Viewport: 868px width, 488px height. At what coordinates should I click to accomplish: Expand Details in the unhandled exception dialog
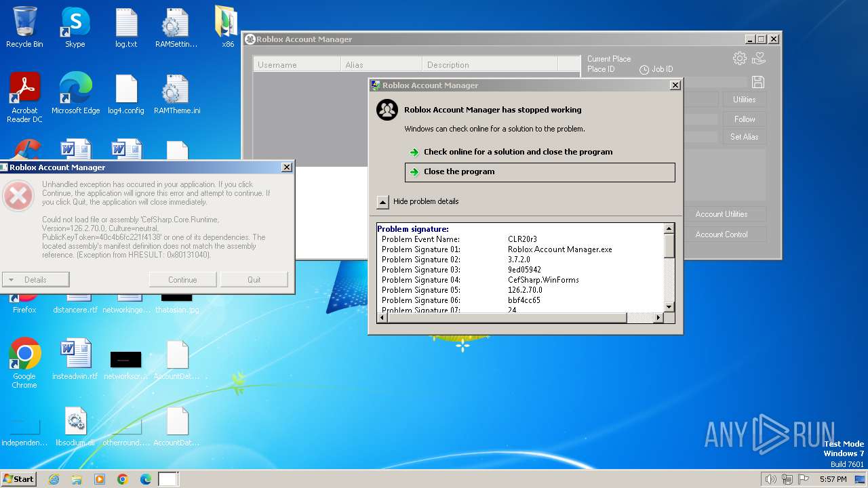point(35,279)
